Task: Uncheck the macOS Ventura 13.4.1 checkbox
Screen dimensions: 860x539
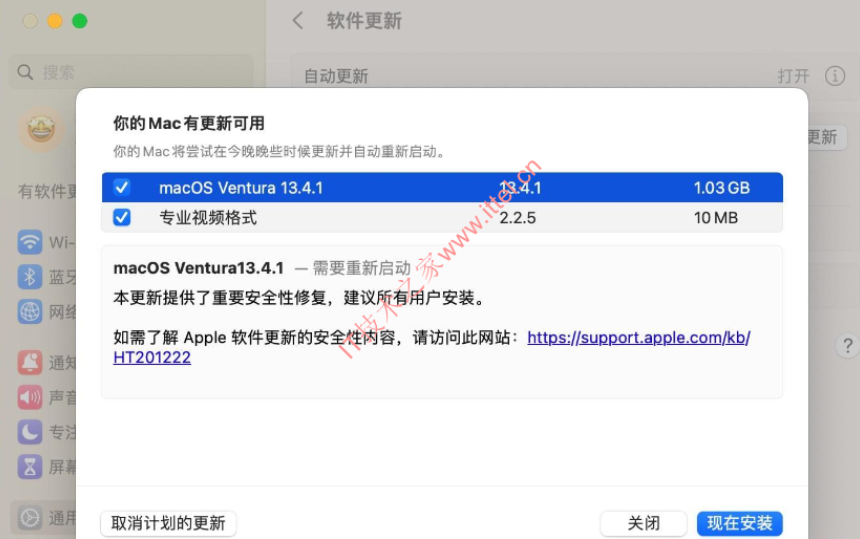Action: (x=122, y=188)
